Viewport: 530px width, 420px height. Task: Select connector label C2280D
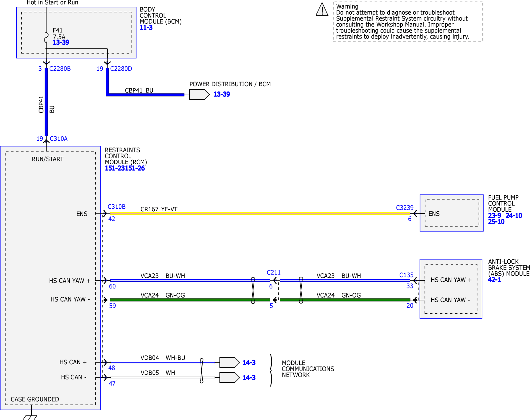[121, 69]
